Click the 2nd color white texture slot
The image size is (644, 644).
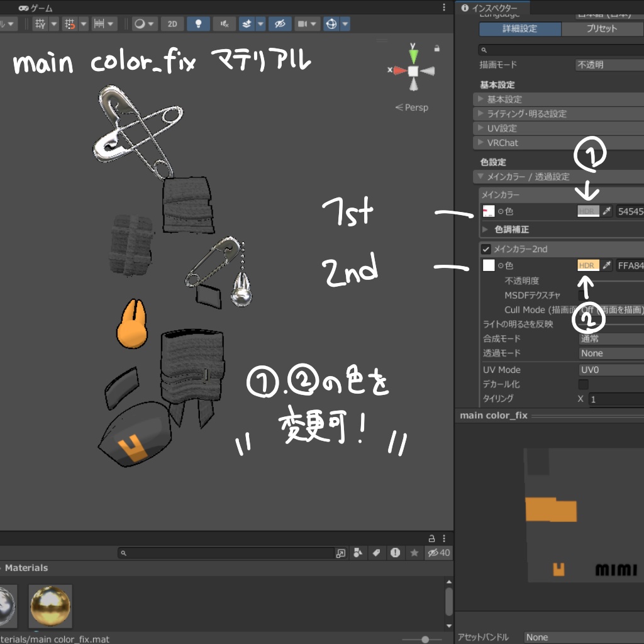(x=488, y=265)
